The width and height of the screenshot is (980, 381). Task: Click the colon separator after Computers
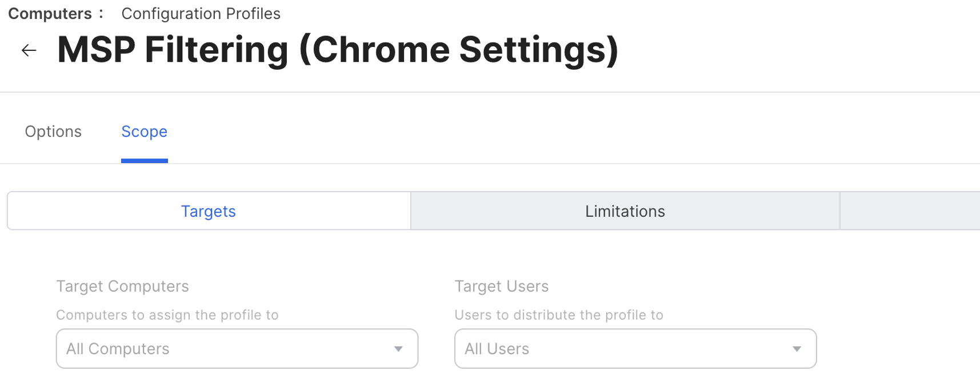point(101,14)
